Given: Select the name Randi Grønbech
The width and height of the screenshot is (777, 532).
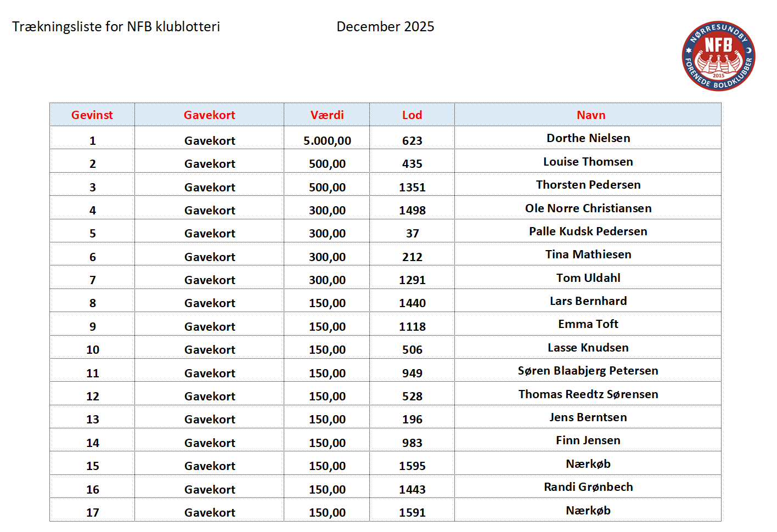Looking at the screenshot, I should 588,487.
